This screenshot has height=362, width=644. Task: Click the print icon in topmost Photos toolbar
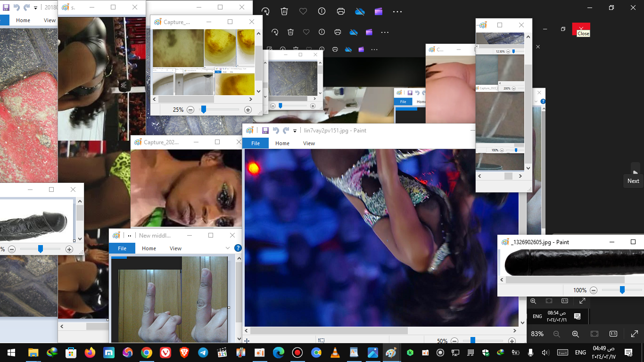click(x=341, y=12)
